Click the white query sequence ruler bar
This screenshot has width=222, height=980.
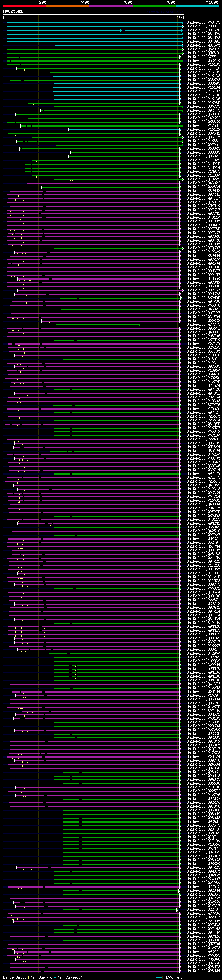point(93,14)
